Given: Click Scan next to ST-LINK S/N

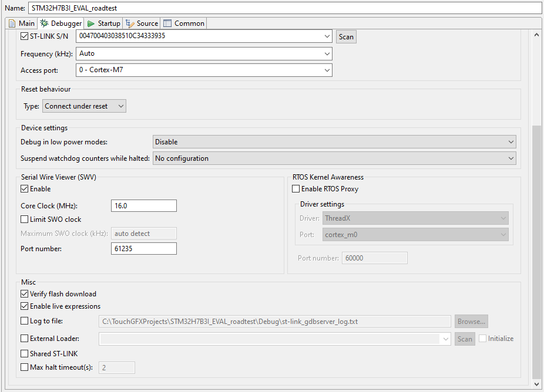Looking at the screenshot, I should [346, 37].
